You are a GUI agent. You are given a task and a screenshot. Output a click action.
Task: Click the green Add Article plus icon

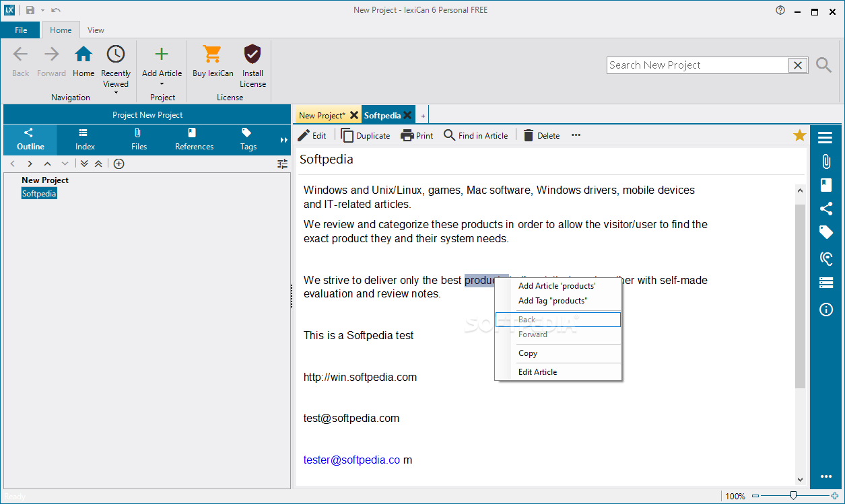coord(162,54)
